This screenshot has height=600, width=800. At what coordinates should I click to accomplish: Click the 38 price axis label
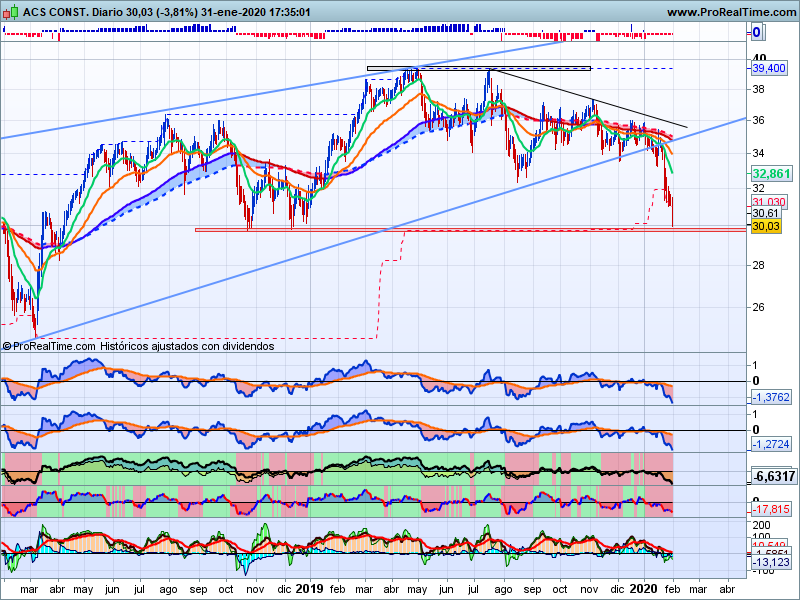(x=758, y=90)
